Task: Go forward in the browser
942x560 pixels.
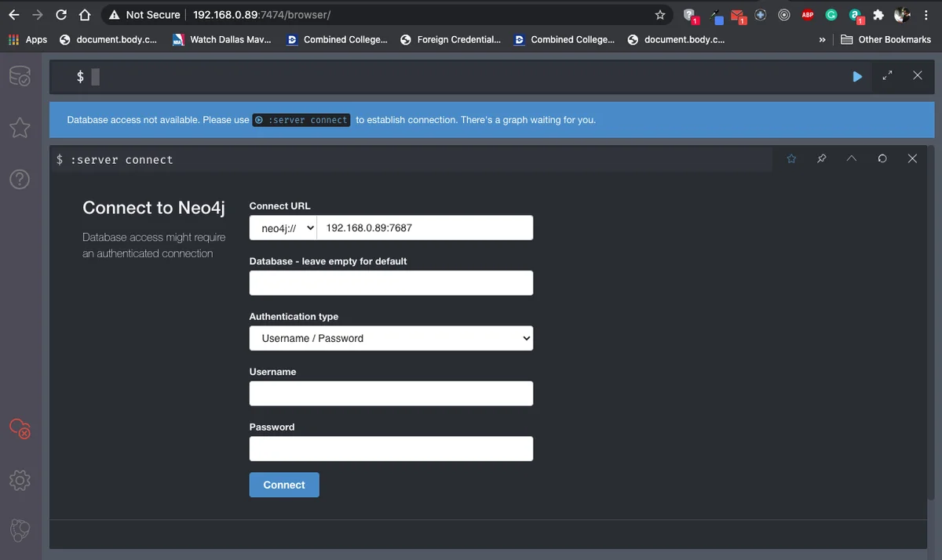Action: tap(37, 15)
